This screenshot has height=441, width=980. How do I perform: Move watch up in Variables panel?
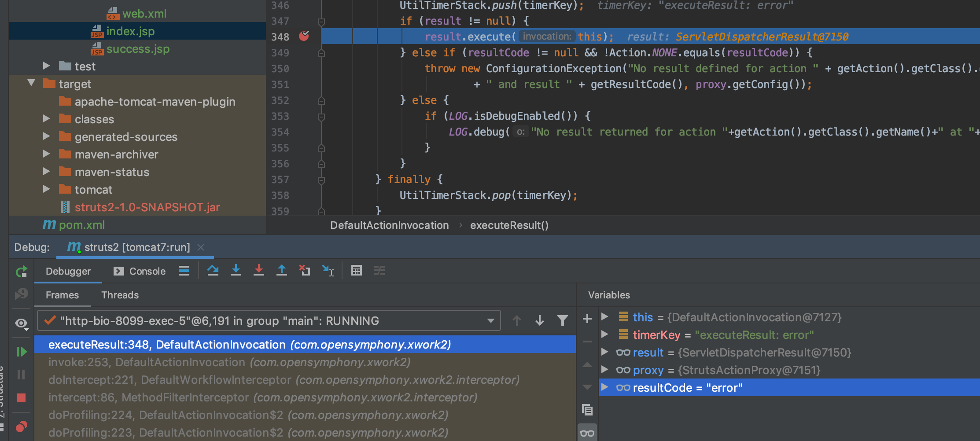point(587,364)
